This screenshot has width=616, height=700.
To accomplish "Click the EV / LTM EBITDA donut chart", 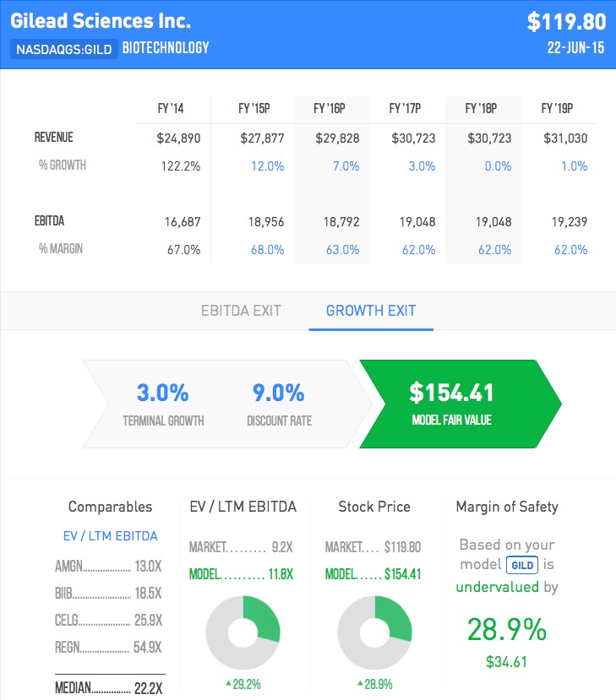I will [x=243, y=632].
